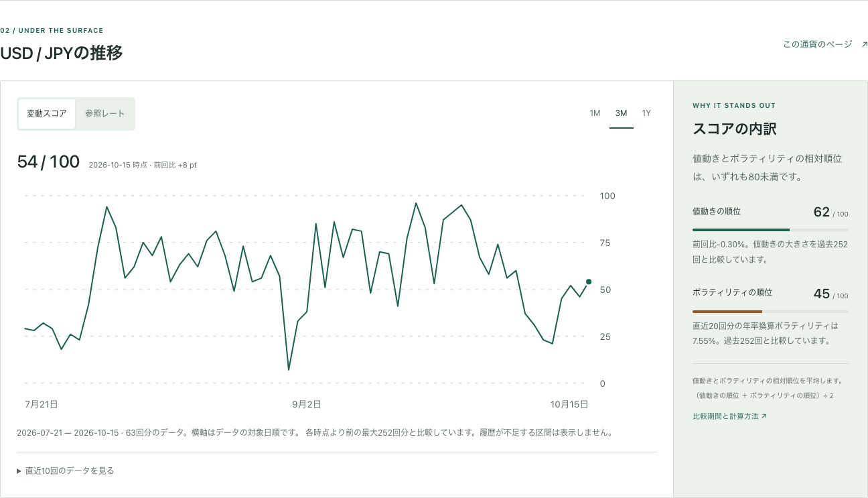Click the 45 / 100 value
The height and width of the screenshot is (498, 868).
click(830, 294)
